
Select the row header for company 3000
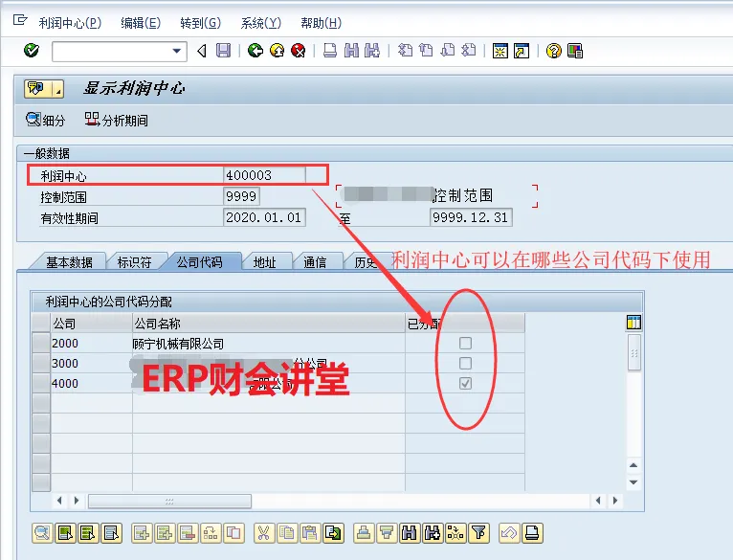coord(41,363)
